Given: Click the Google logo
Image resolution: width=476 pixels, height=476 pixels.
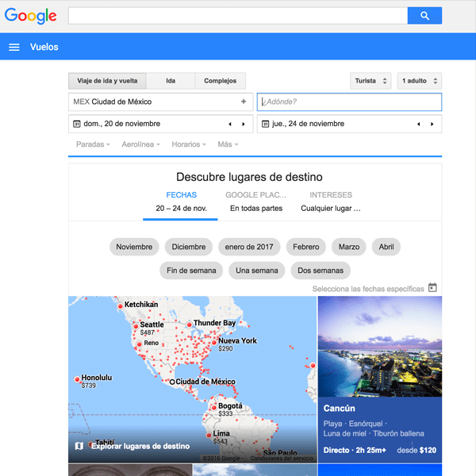Looking at the screenshot, I should click(x=30, y=16).
